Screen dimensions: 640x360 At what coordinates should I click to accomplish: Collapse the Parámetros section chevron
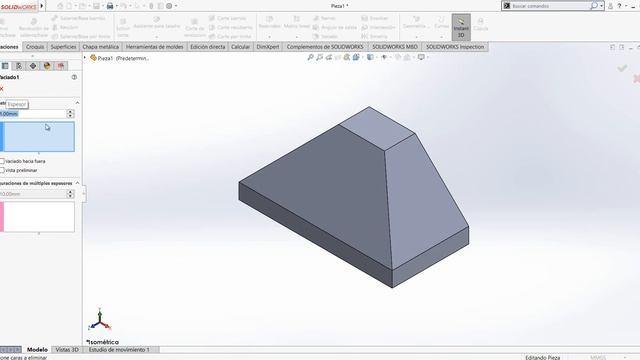pos(77,103)
